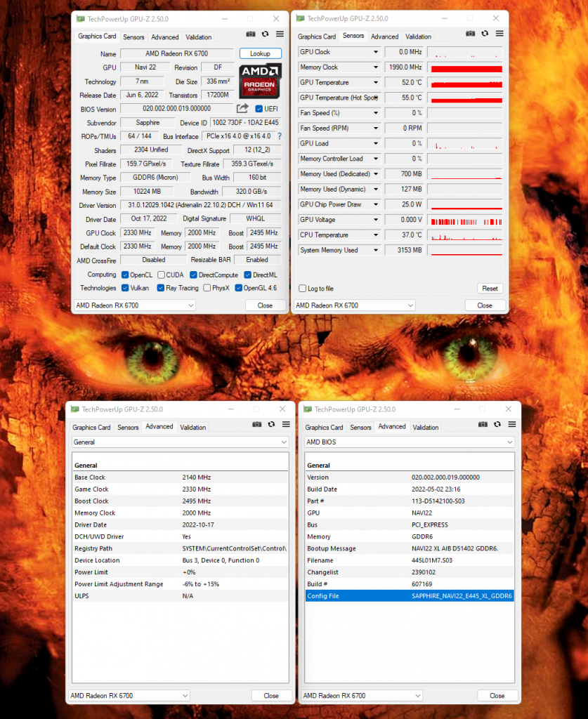Click Close button in Sensors window
Image resolution: width=588 pixels, height=719 pixels.
485,305
